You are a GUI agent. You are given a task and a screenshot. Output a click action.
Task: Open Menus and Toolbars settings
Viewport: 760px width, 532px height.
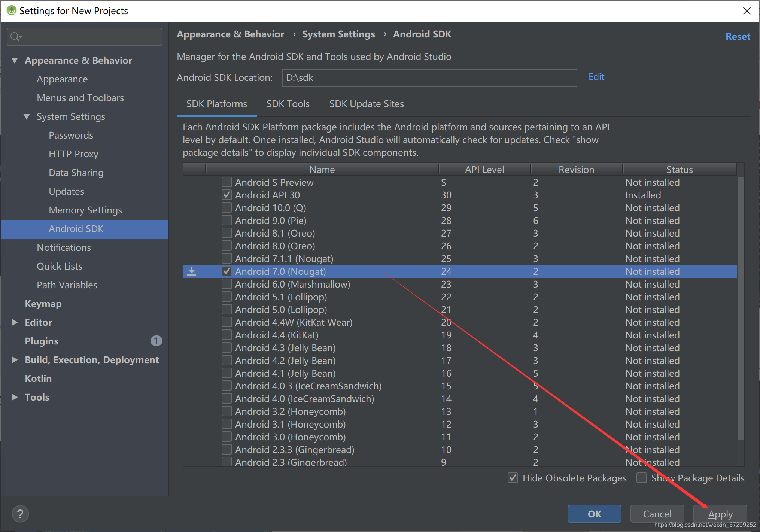click(x=80, y=98)
